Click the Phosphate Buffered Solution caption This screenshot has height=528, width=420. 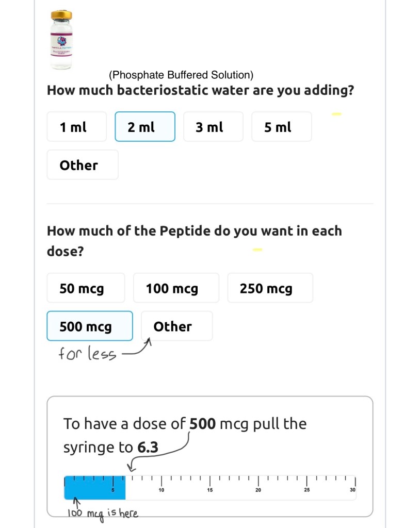(x=181, y=75)
